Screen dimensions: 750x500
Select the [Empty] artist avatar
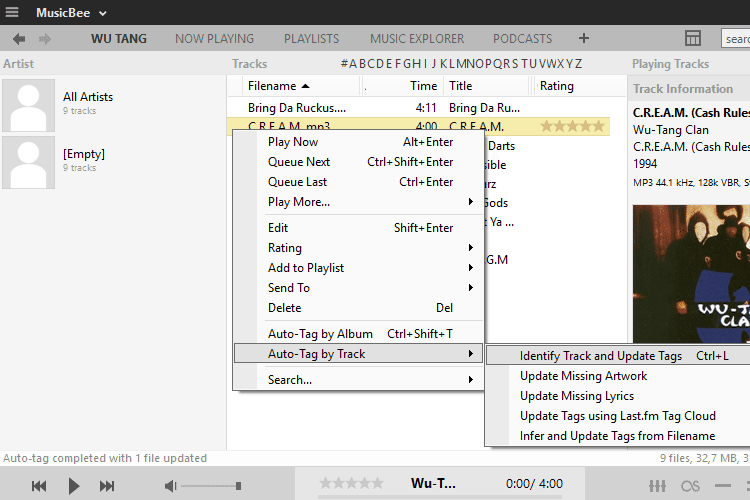point(29,163)
